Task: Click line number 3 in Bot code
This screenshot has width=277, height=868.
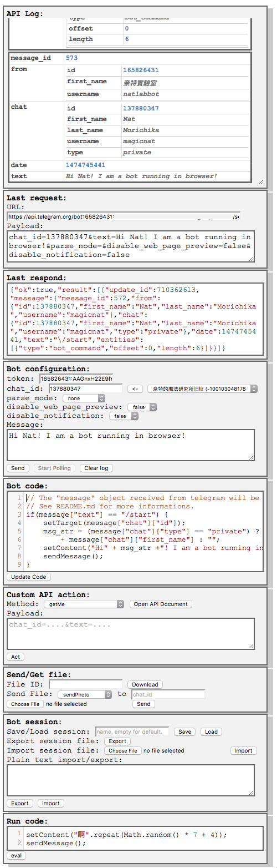Action: [x=19, y=514]
